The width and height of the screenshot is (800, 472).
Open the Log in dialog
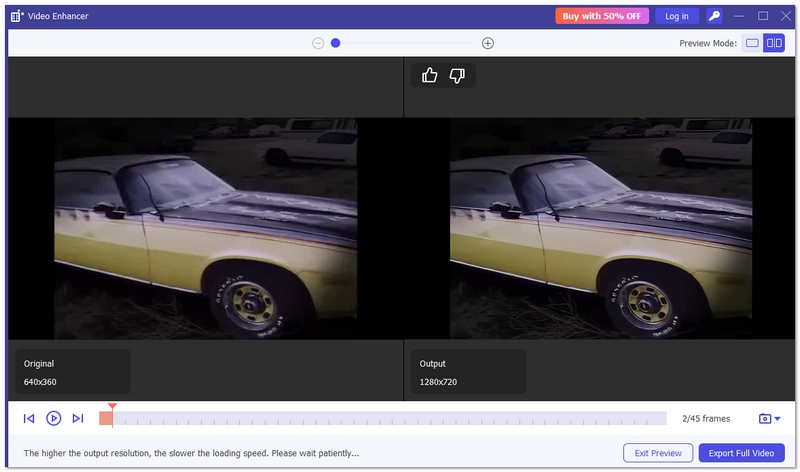pos(677,16)
